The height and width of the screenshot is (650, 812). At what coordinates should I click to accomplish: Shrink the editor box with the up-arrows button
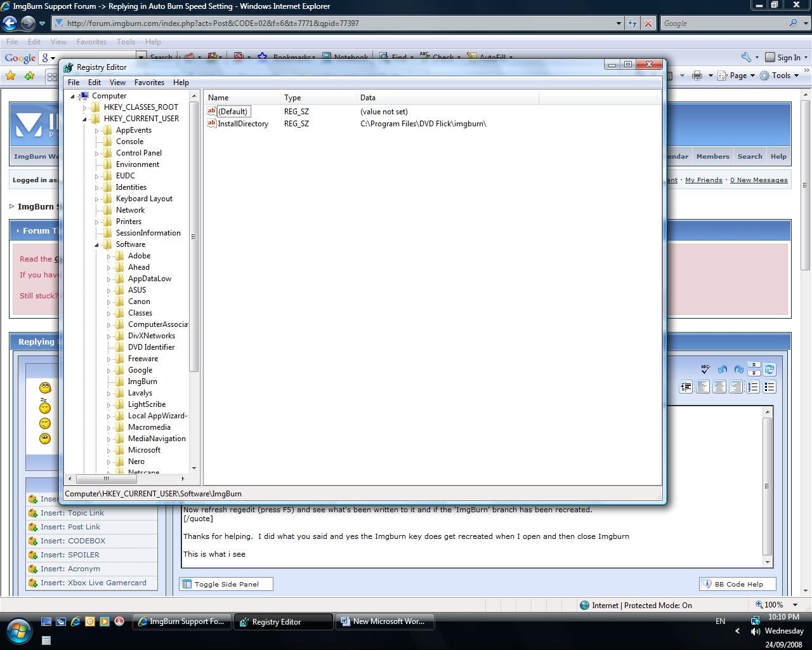[x=754, y=366]
